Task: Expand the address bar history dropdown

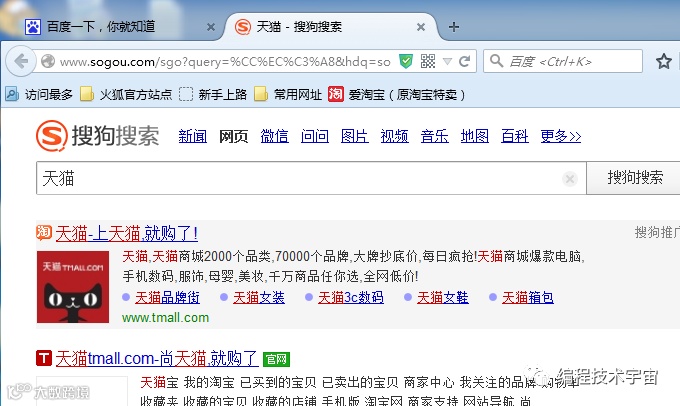Action: [x=447, y=62]
